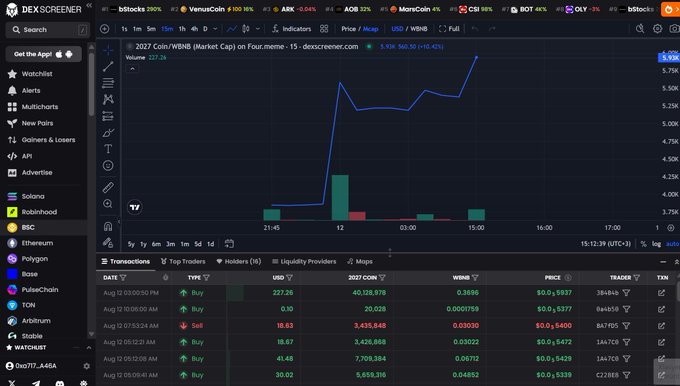Select the crosshair cursor tool
680x386 pixels.
click(x=108, y=50)
